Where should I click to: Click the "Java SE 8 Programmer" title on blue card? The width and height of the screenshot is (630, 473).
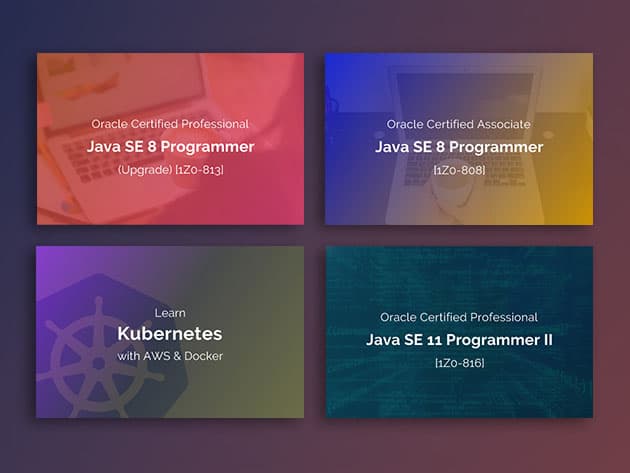click(x=459, y=147)
